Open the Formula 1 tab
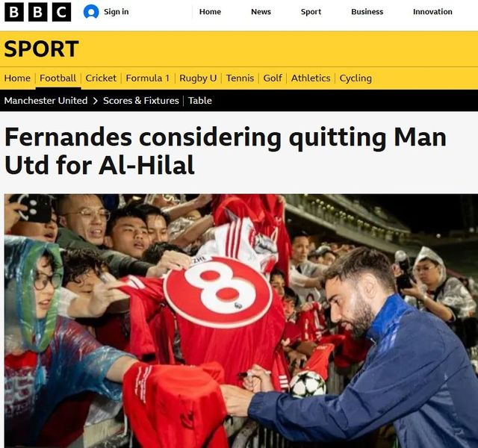Screen dimensions: 478x448 click(x=148, y=78)
